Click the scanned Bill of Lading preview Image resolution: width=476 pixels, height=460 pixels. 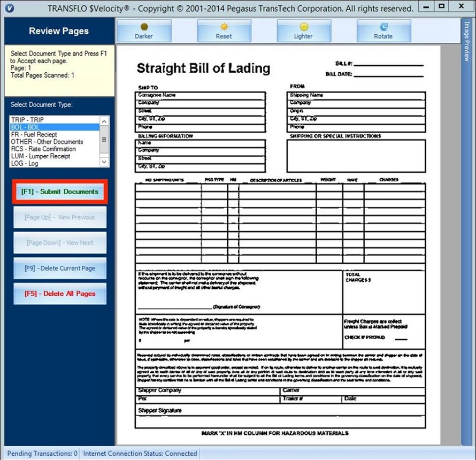[279, 245]
